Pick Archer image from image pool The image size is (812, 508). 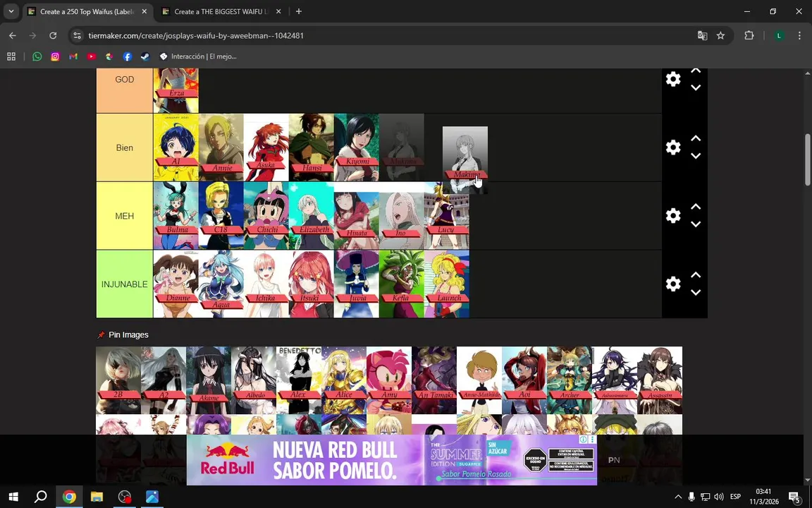569,380
